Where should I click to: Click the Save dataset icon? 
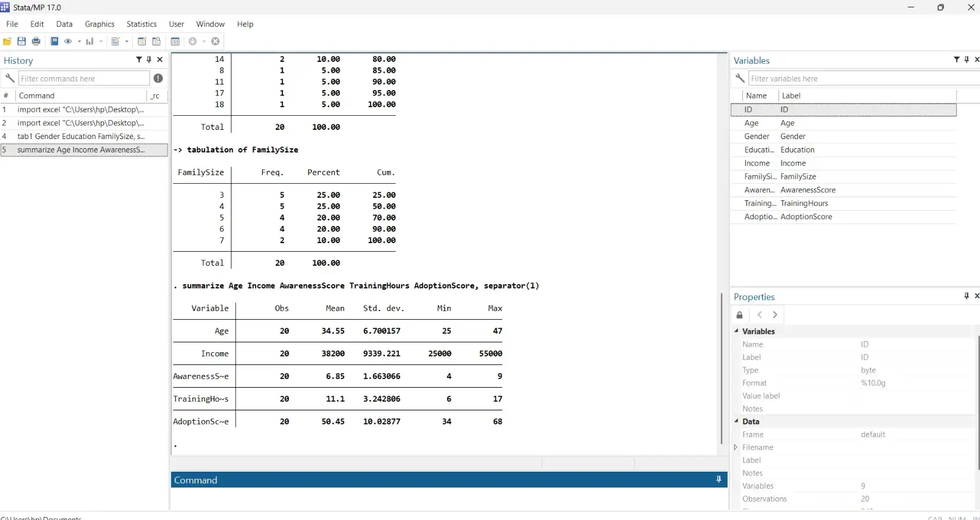point(21,42)
